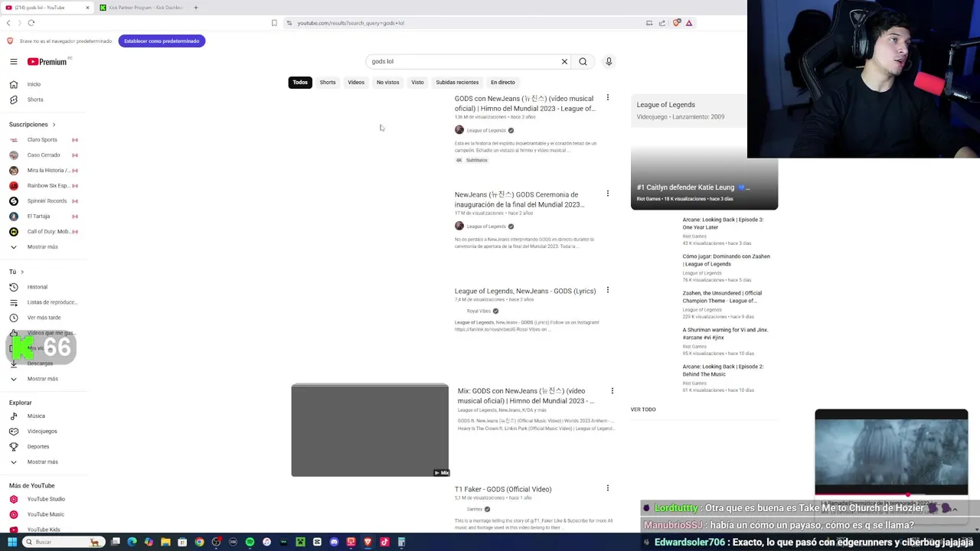The image size is (980, 551).
Task: Open options for Mix: GODS con NewJeans
Action: (612, 391)
